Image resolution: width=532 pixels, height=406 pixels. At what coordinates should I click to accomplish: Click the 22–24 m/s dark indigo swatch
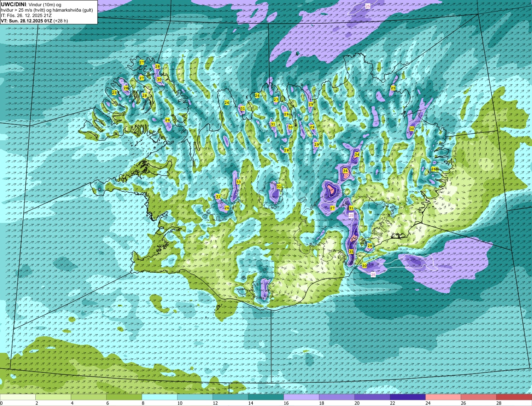408,397
